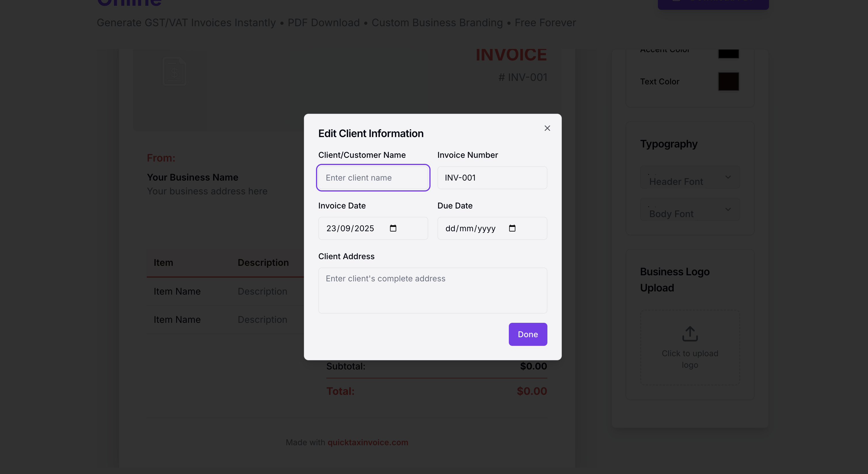868x474 pixels.
Task: Click into the Client Address textarea
Action: [433, 290]
